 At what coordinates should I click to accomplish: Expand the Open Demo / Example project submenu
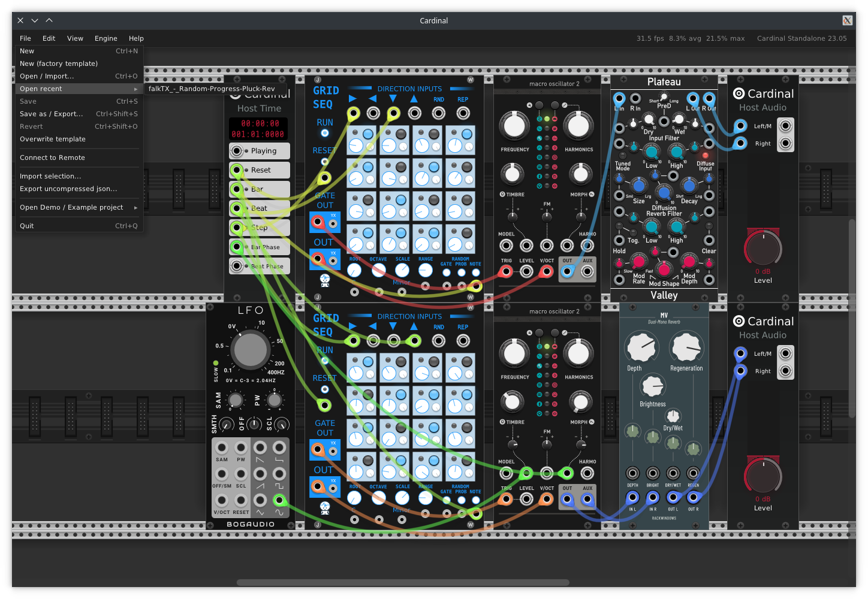tap(79, 207)
